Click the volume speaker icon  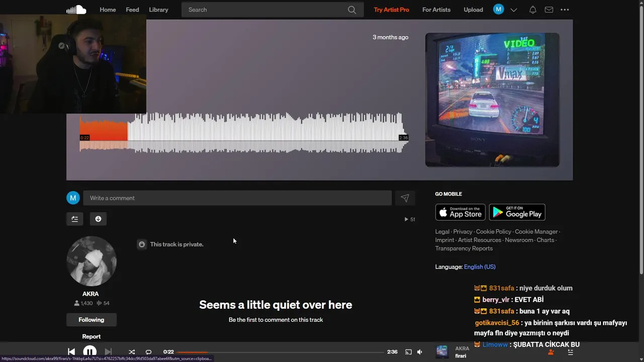(420, 352)
